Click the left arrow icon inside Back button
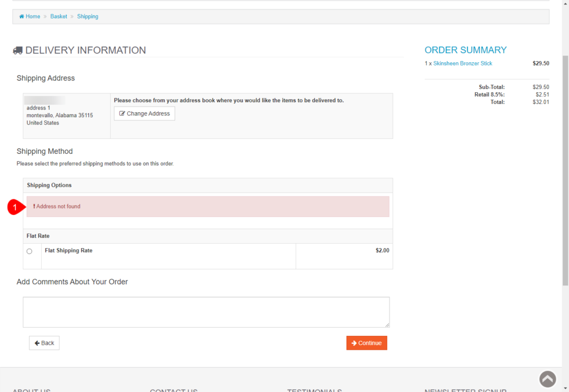Screen dimensions: 569x392 (37, 343)
